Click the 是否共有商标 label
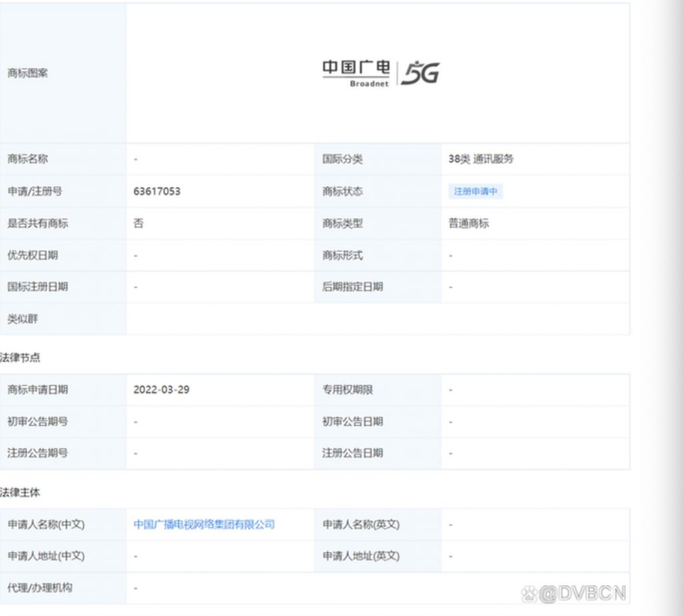Image resolution: width=683 pixels, height=616 pixels. pyautogui.click(x=37, y=223)
